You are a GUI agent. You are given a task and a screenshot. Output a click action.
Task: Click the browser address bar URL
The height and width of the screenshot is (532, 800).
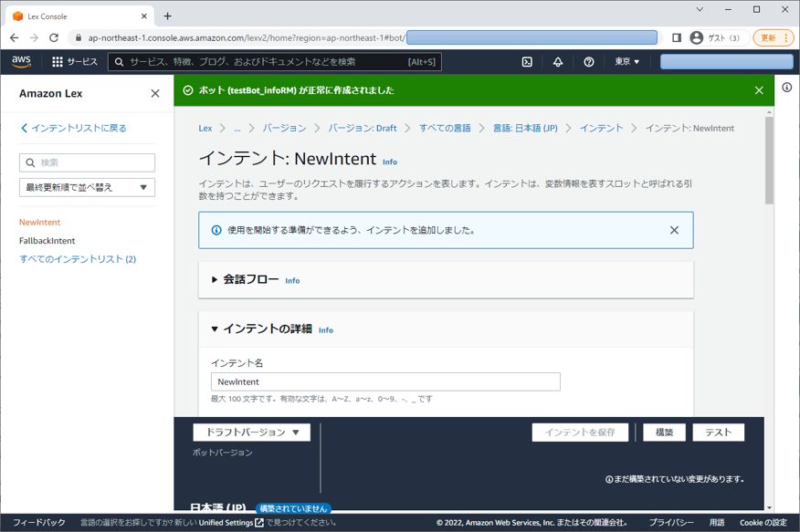coord(247,37)
